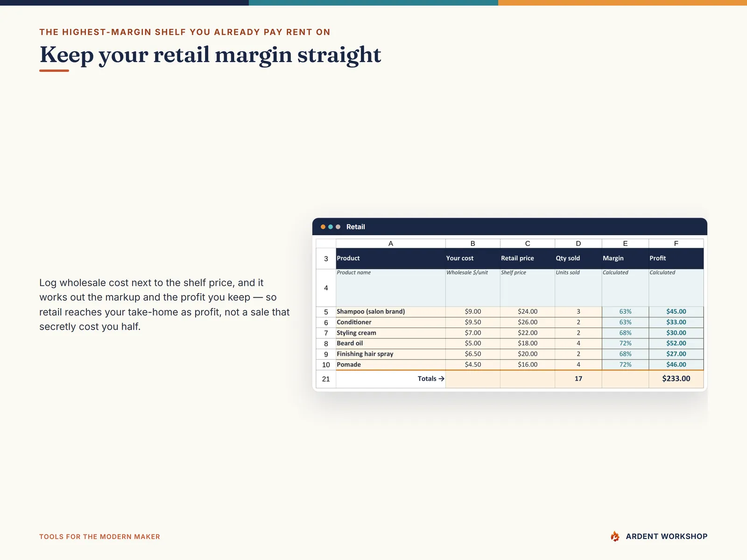Click the $16.00 retail price cell
Image resolution: width=747 pixels, height=560 pixels.
coord(528,365)
